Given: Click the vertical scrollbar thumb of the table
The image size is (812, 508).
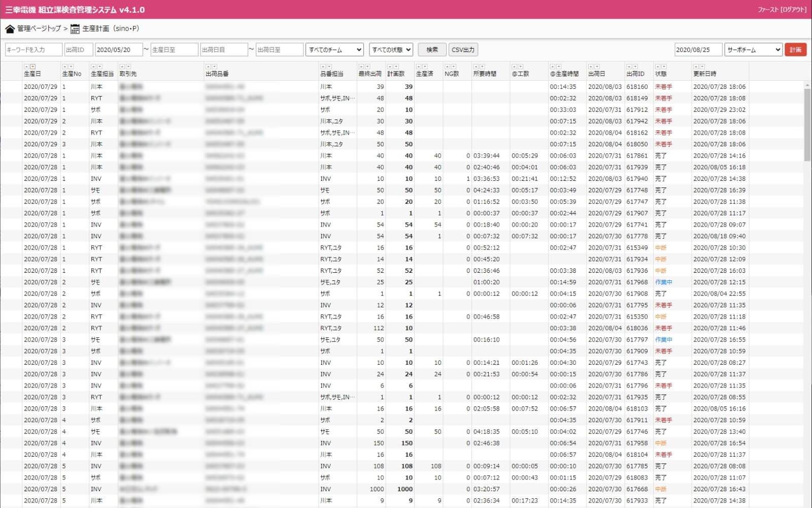Looking at the screenshot, I should coord(807,124).
